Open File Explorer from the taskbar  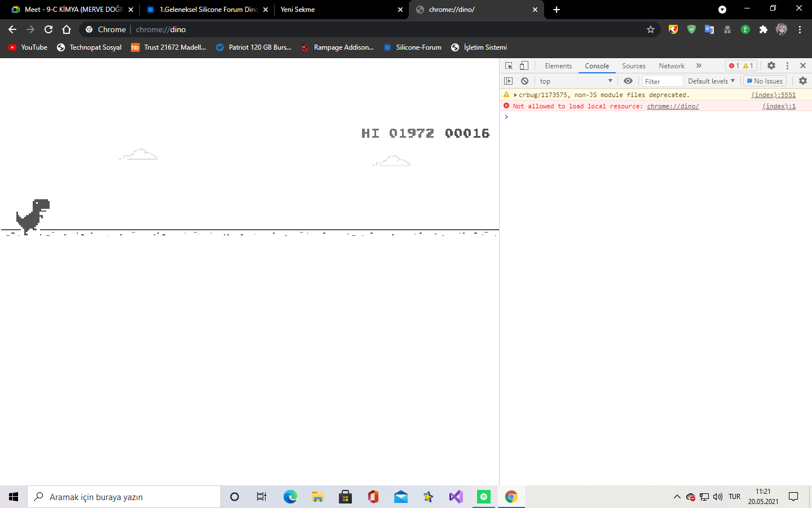[317, 497]
